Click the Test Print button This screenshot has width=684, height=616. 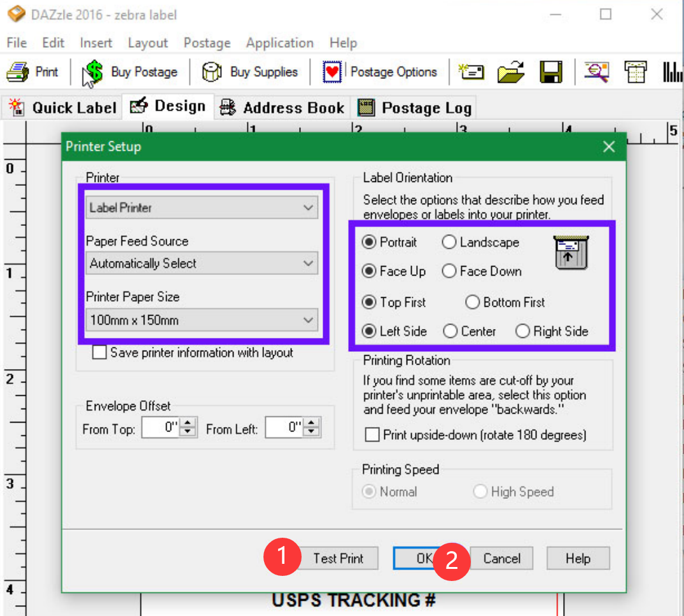tap(338, 559)
